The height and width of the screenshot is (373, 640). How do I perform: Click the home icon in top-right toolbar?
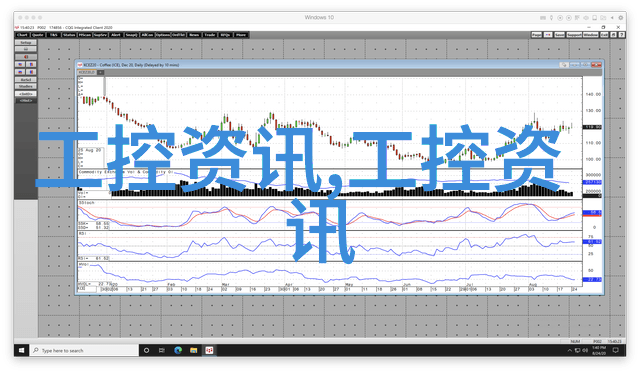(613, 35)
